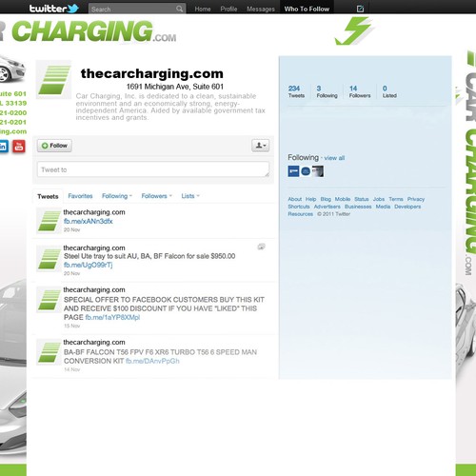Open the Developers footer link

(x=407, y=207)
